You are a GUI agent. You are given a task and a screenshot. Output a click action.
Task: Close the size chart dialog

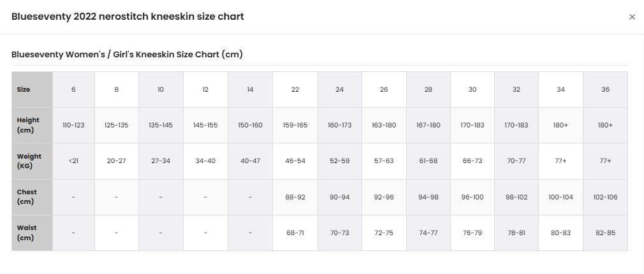(632, 17)
